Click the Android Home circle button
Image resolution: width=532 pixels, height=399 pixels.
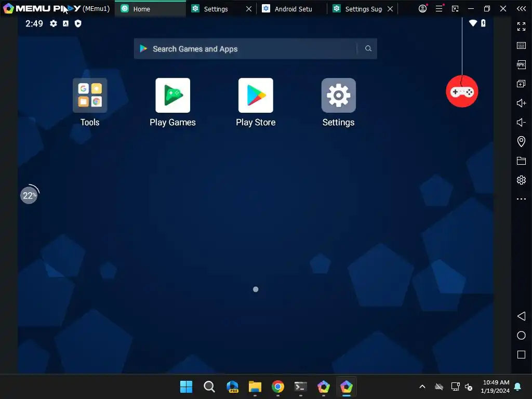click(521, 336)
